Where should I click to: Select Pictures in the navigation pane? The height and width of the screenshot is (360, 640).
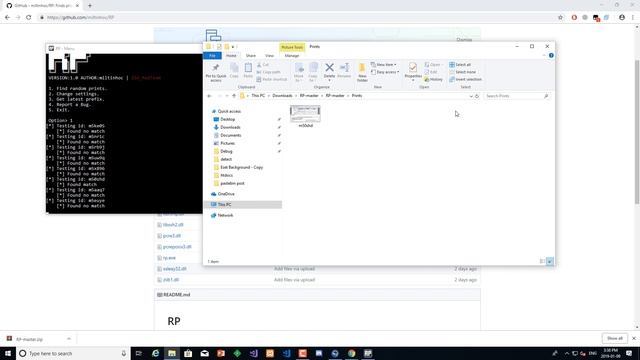[227, 143]
